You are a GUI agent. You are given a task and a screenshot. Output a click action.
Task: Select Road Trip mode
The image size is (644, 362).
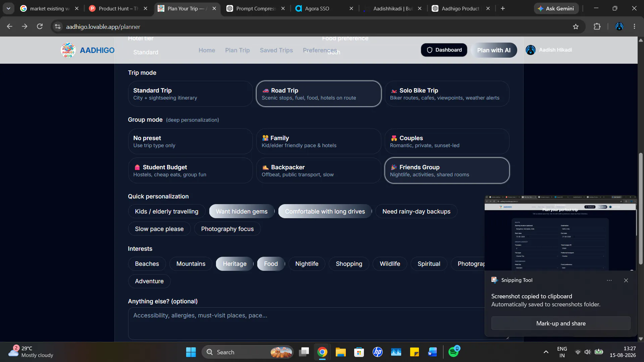pos(319,94)
